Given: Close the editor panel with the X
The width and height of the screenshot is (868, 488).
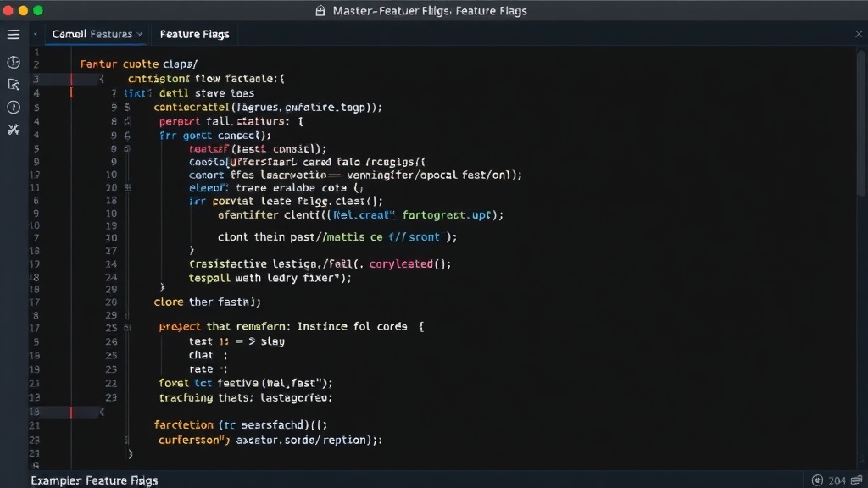Looking at the screenshot, I should [x=859, y=34].
